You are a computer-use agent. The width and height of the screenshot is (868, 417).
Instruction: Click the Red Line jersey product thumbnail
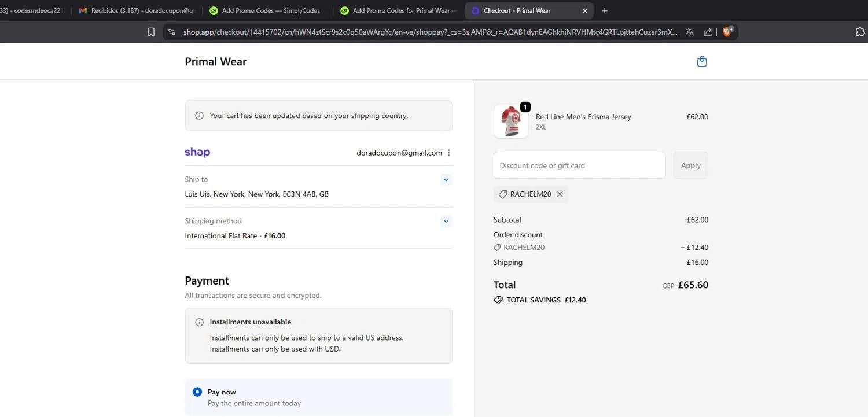coord(511,121)
